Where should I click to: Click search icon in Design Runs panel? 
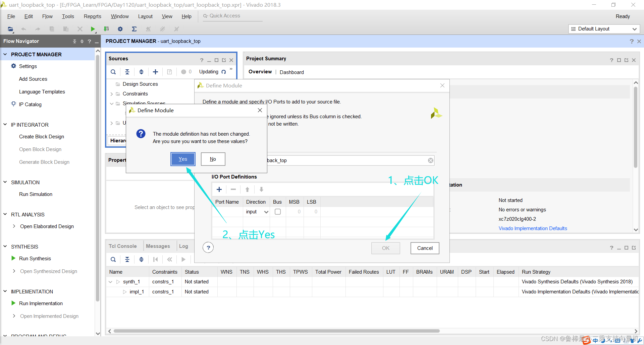[x=113, y=259]
